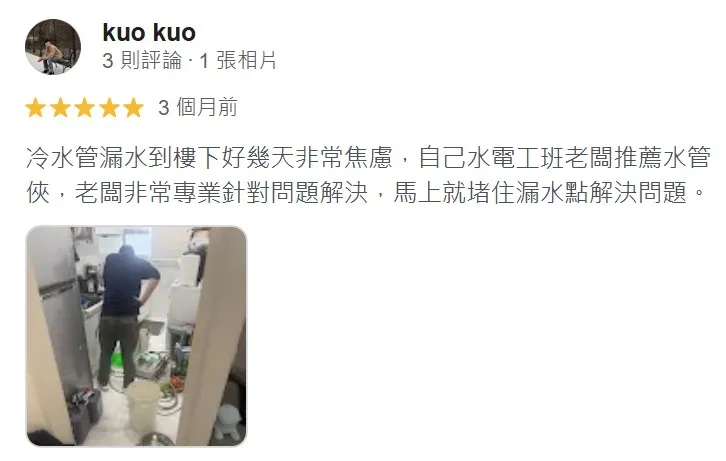Click the first rating star
Viewport: 726px width, 461px height.
click(36, 108)
